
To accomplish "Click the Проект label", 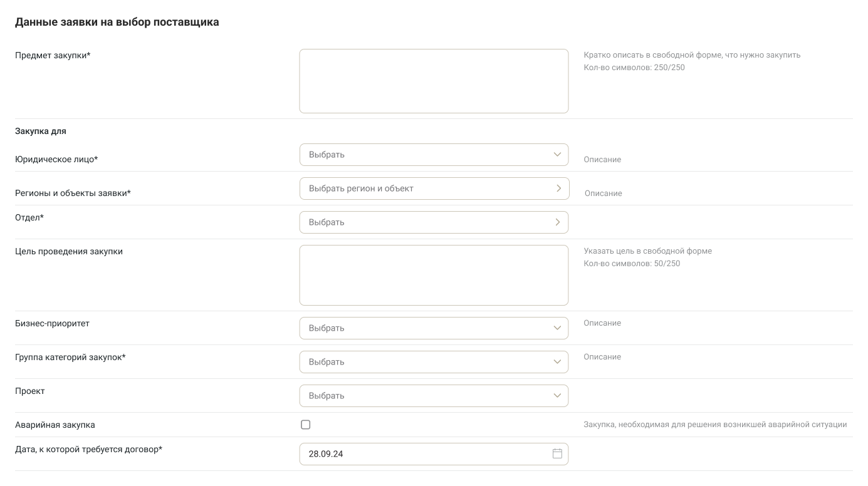I will click(30, 391).
